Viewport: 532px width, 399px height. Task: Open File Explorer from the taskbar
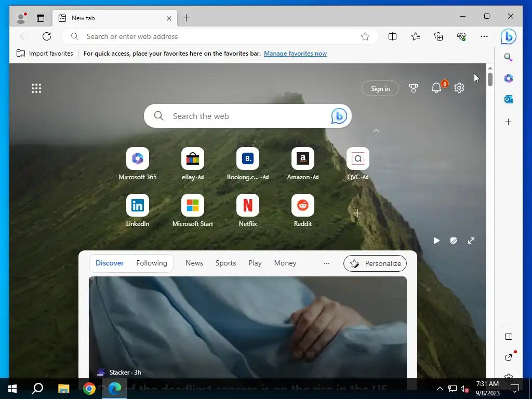63,389
